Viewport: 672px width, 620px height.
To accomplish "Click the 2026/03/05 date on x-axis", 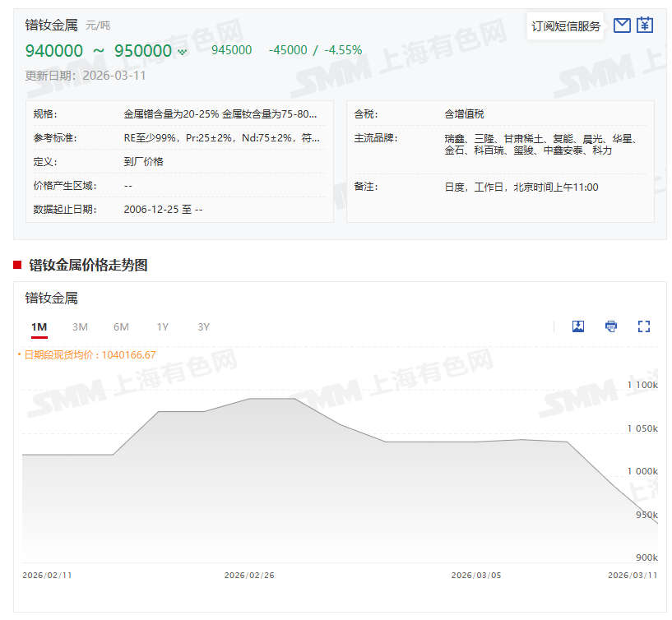I will 475,576.
